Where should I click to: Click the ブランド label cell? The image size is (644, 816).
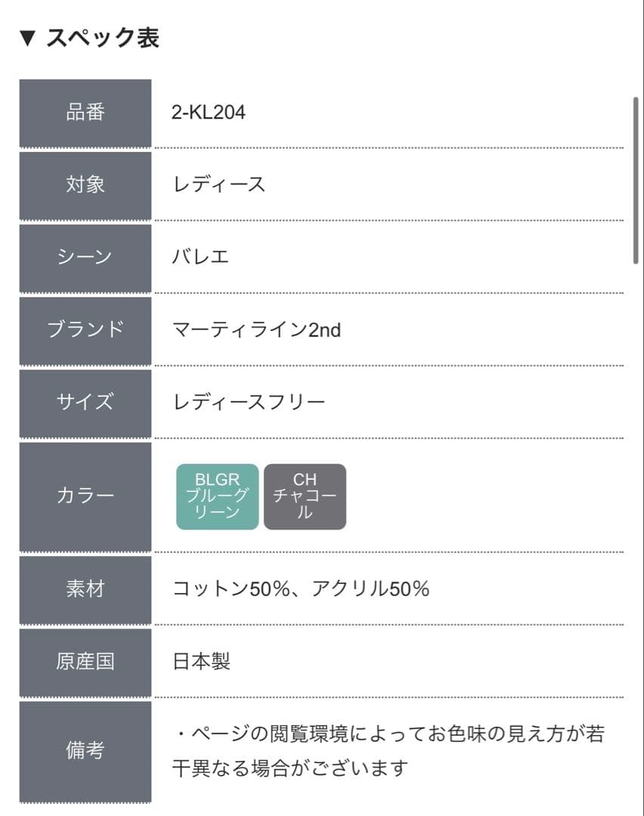pos(85,329)
